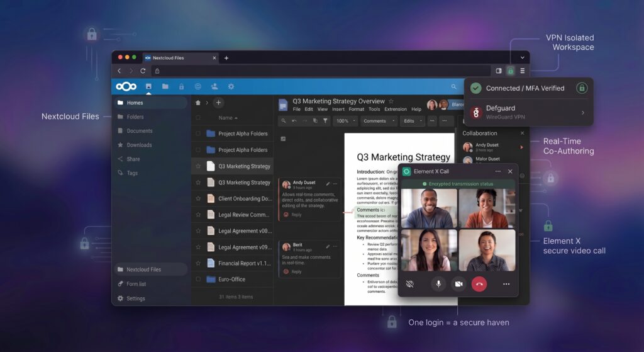Expand Andy Duset's red arrow in Collaboration
The width and height of the screenshot is (644, 352).
tap(521, 147)
